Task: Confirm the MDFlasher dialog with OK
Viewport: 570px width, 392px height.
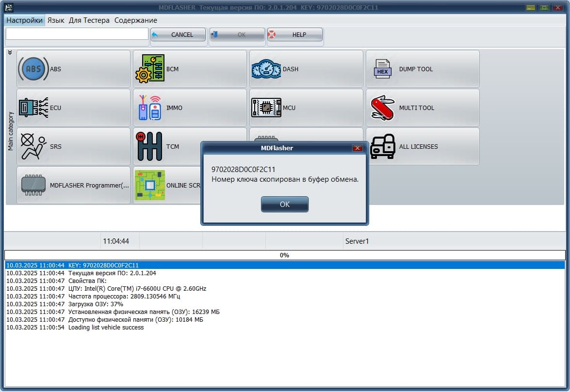Action: click(x=285, y=204)
